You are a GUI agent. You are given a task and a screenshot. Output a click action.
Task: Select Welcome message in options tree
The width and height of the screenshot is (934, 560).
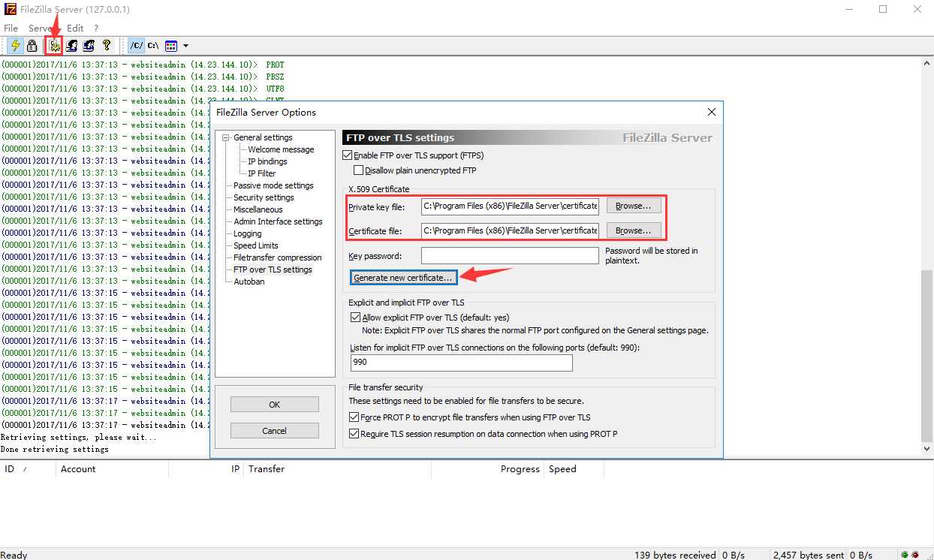pos(281,149)
